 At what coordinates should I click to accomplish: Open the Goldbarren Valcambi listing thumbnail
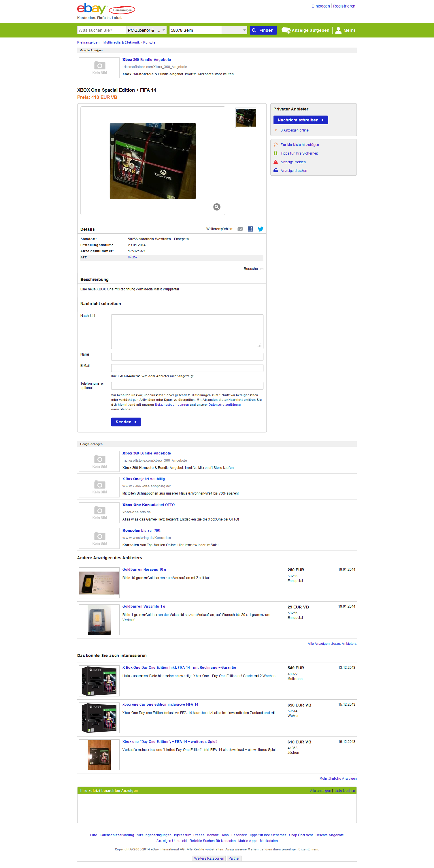coord(99,620)
